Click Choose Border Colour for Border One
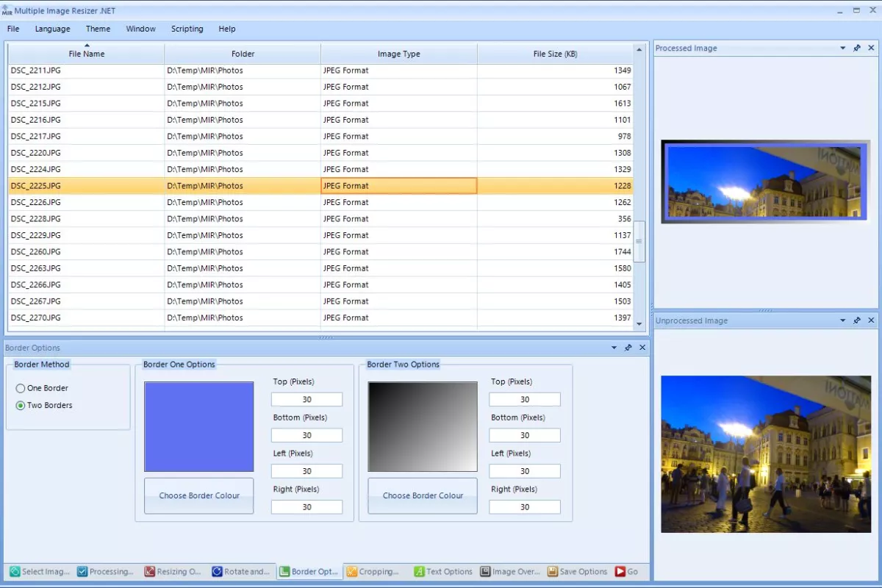Viewport: 882px width, 588px height. click(198, 495)
